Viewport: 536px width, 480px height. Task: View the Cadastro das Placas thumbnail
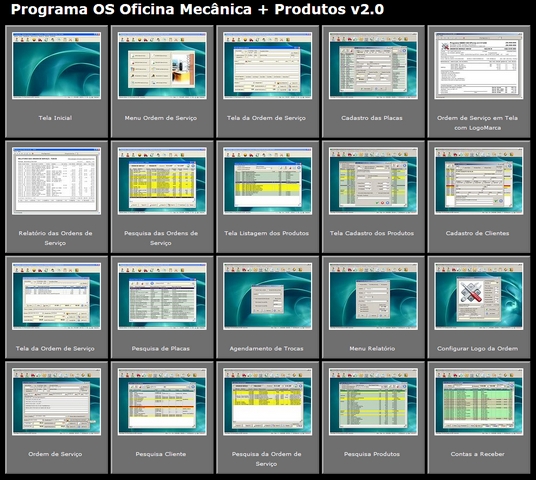pos(373,65)
